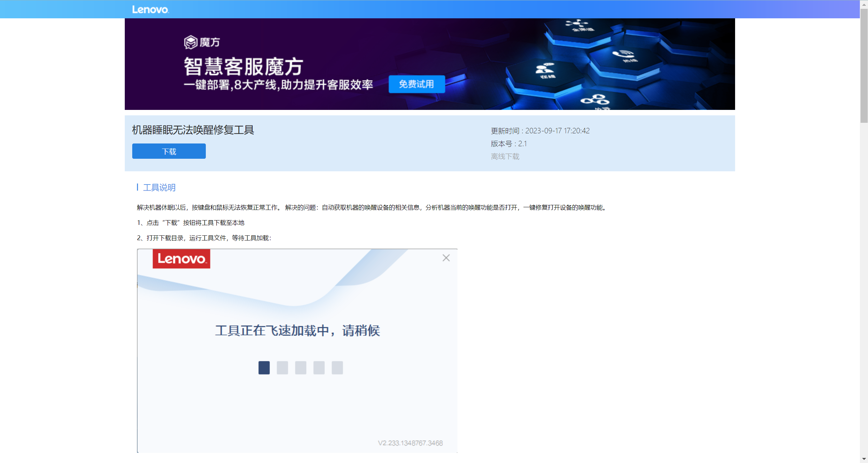Image resolution: width=868 pixels, height=463 pixels.
Task: Click the 全渠道 network hexagon icon
Action: coord(577,24)
